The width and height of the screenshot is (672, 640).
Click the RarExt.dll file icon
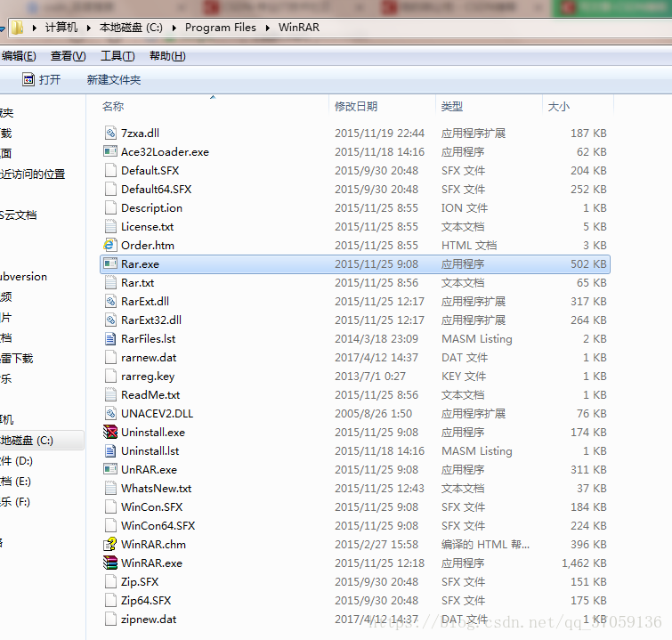coord(110,302)
